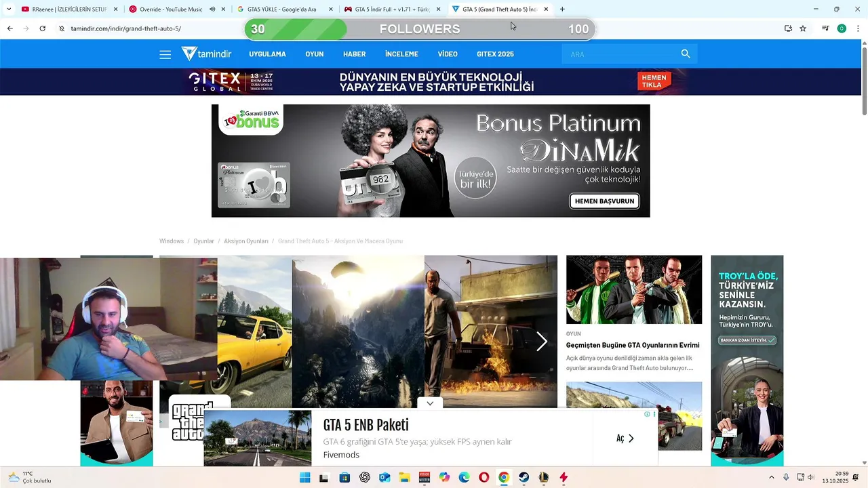The image size is (868, 488).
Task: Open yellow car gallery screenshot
Action: (254, 332)
